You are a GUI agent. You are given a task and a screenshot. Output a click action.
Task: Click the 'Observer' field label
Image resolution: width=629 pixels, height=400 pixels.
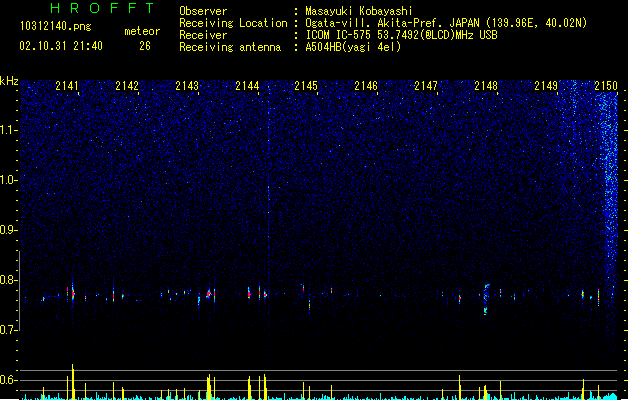click(x=203, y=11)
